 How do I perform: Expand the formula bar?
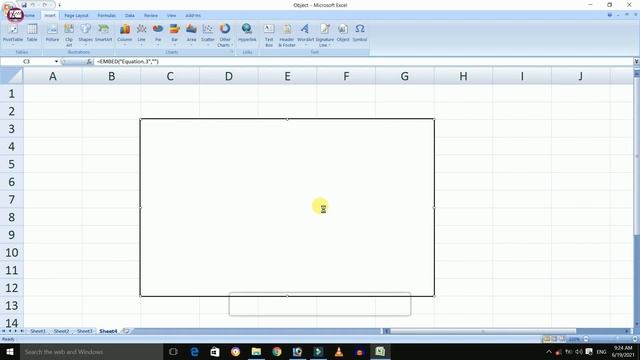pyautogui.click(x=636, y=62)
